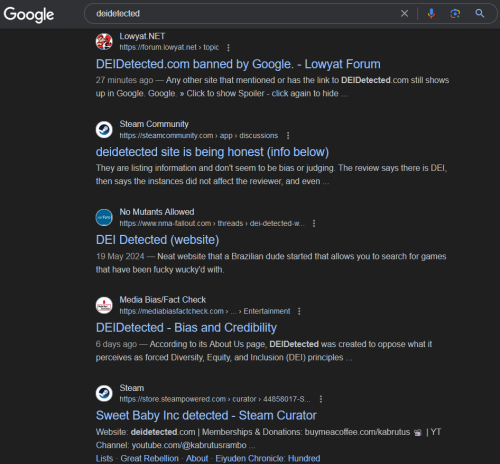Start voice search with microphone icon
This screenshot has width=500, height=464.
(x=431, y=13)
